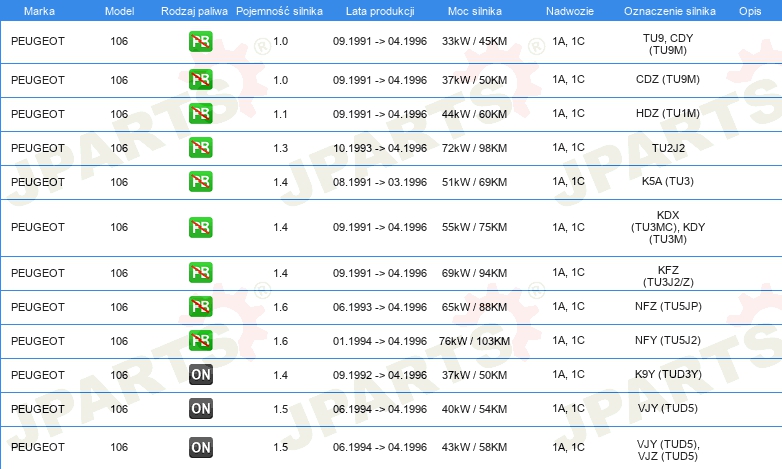This screenshot has height=469, width=782.
Task: Click engine capacity 1.3 in the TU2J2 row
Action: (280, 148)
